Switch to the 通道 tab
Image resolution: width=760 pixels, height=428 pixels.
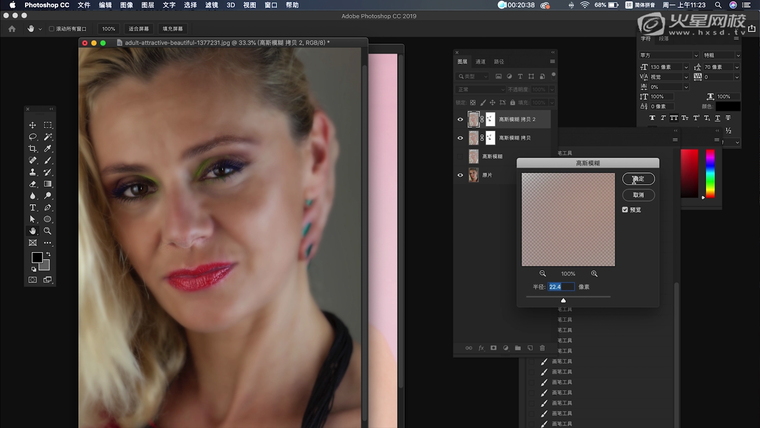480,61
